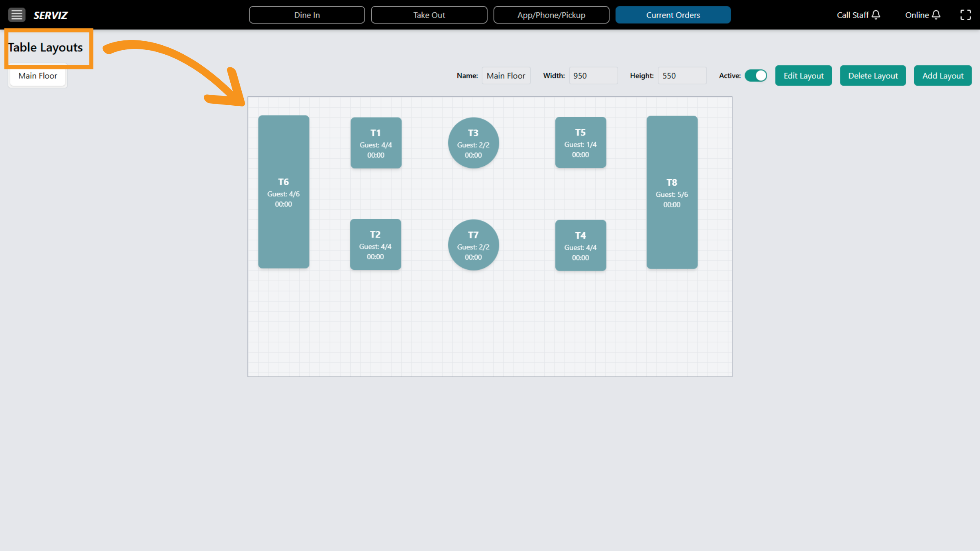Click the SERVIZ logo

coord(50,15)
